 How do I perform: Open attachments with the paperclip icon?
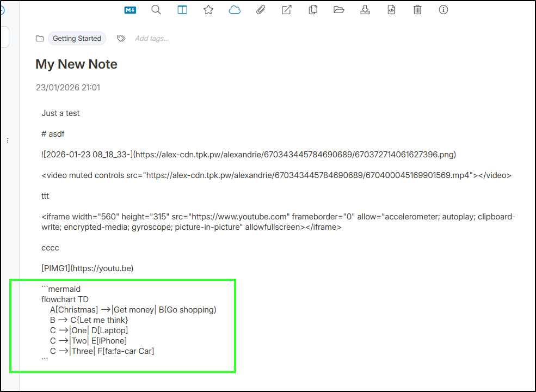point(261,10)
